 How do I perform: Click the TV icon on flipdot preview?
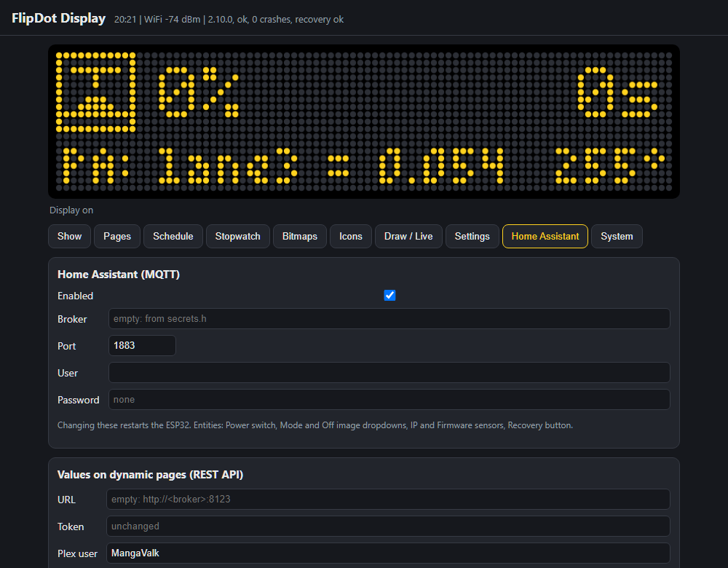95,92
